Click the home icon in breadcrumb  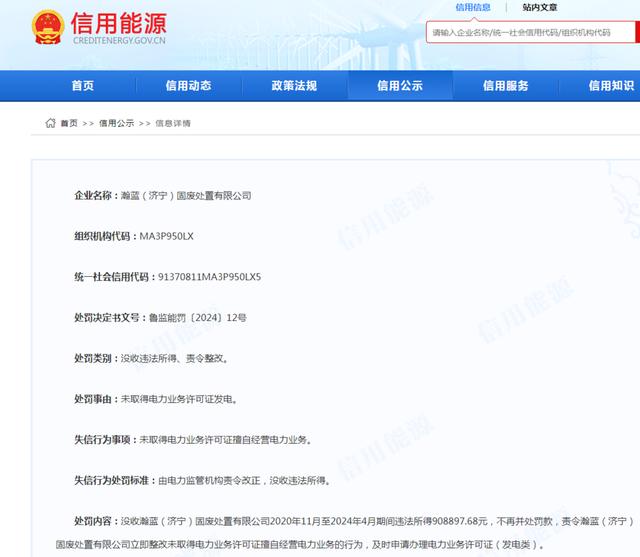click(50, 123)
